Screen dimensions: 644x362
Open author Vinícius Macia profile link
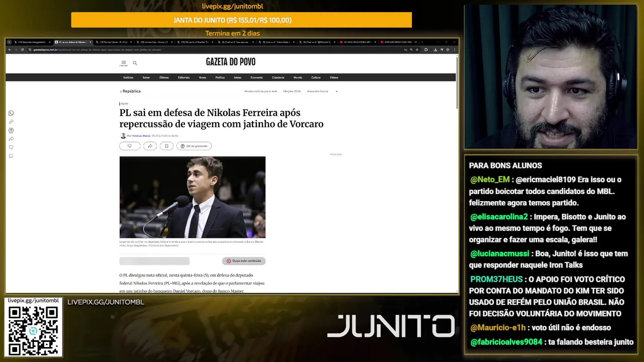click(x=141, y=136)
